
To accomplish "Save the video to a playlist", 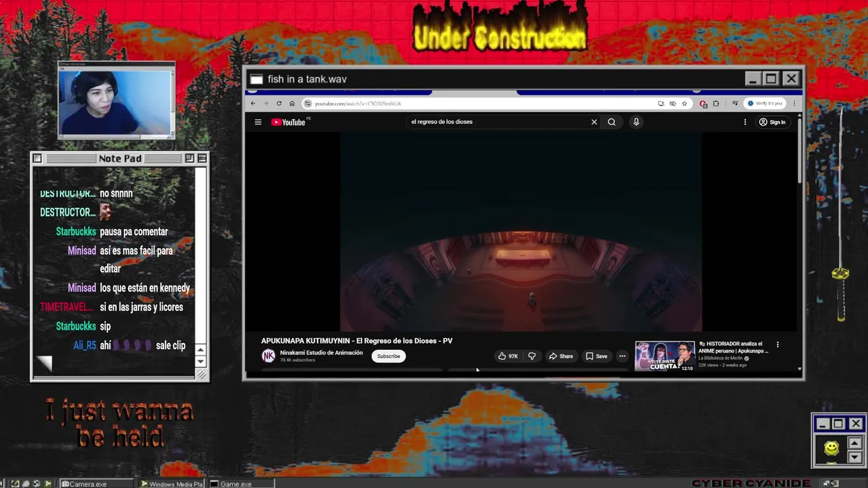I will point(597,356).
